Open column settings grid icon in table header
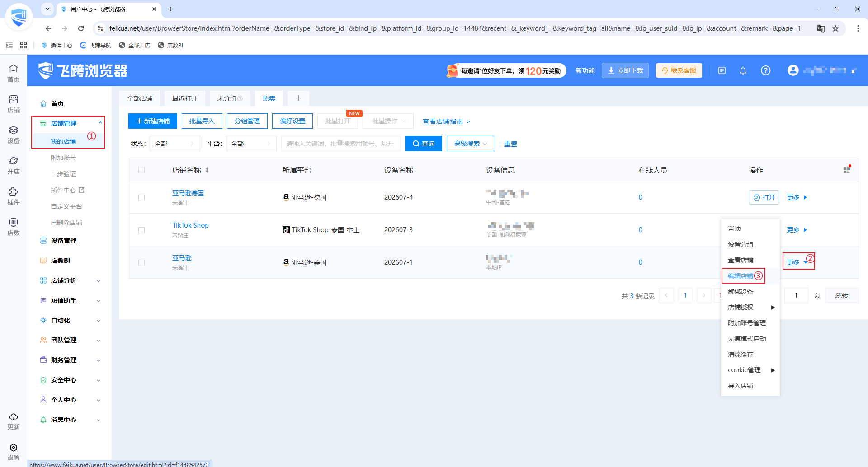 pos(847,170)
